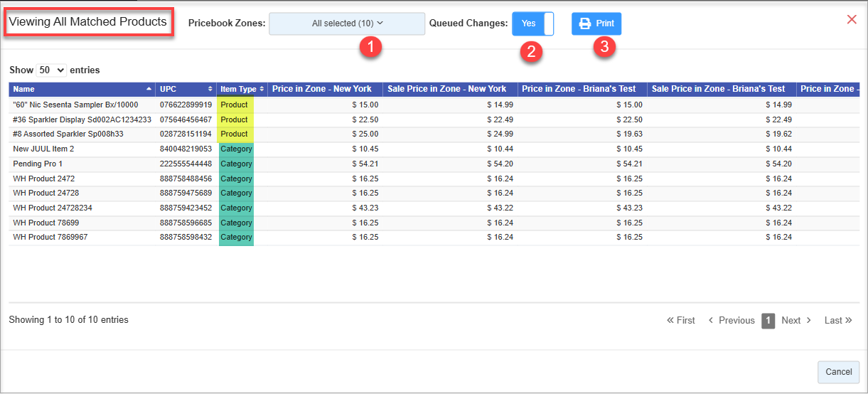Open the Pricebook Zones dropdown
This screenshot has width=868, height=394.
[347, 23]
